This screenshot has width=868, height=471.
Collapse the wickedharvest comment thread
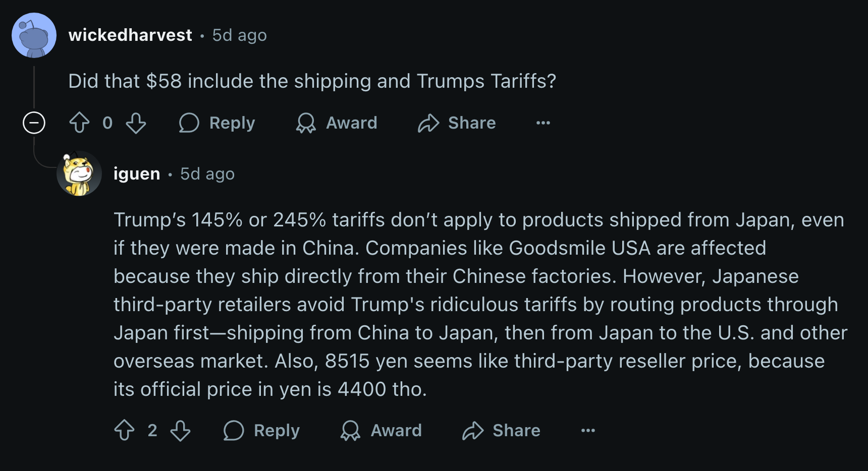click(34, 123)
